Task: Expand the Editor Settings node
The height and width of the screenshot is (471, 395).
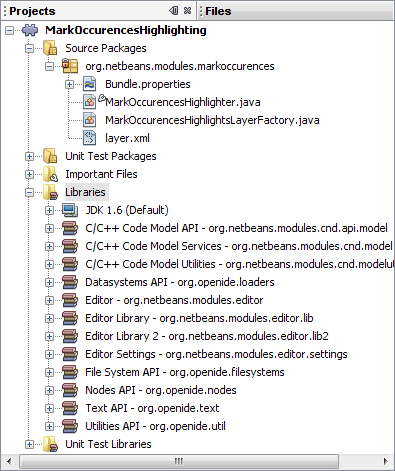Action: tap(49, 355)
